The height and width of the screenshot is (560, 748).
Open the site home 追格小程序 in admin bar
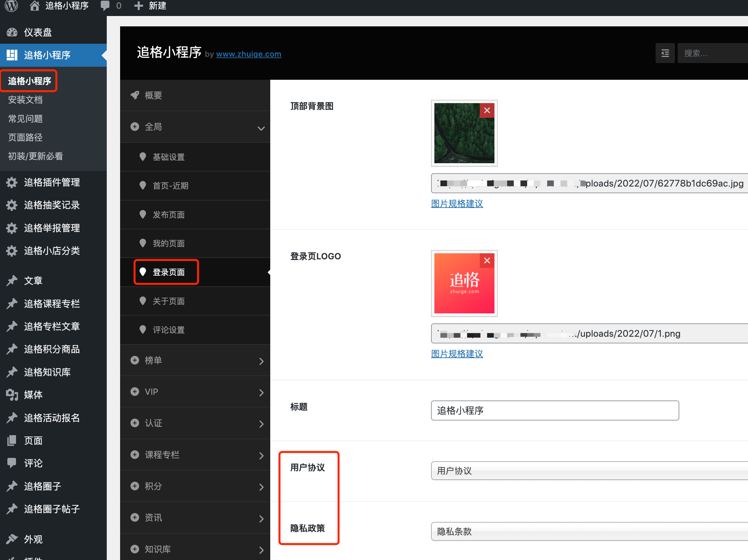pyautogui.click(x=59, y=6)
